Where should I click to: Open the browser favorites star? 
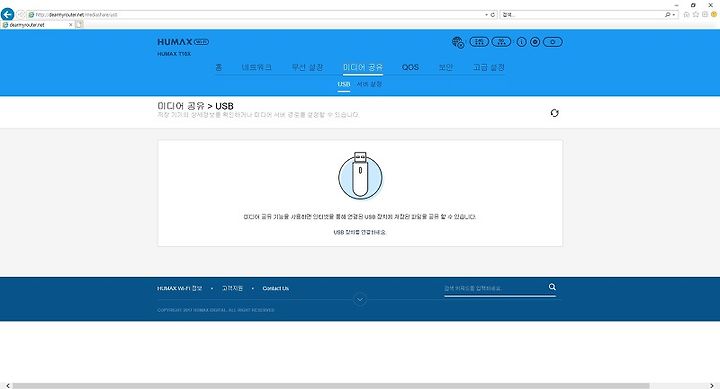click(696, 15)
